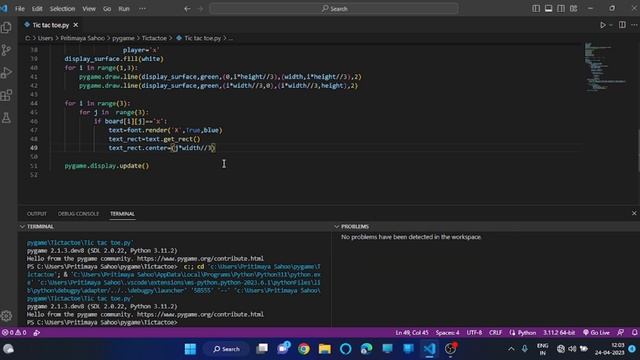
Task: Click 'Users' in the breadcrumb path
Action: coord(45,38)
